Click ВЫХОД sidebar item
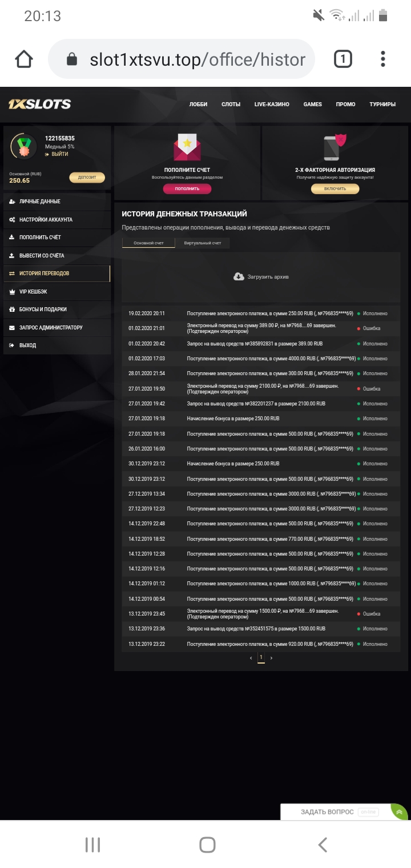Viewport: 411px width, 868px height. pos(57,345)
